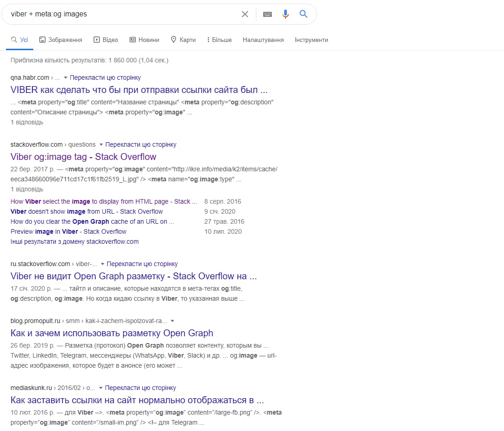Click the date 10 лип. 2020
504x431 pixels.
coord(223,231)
